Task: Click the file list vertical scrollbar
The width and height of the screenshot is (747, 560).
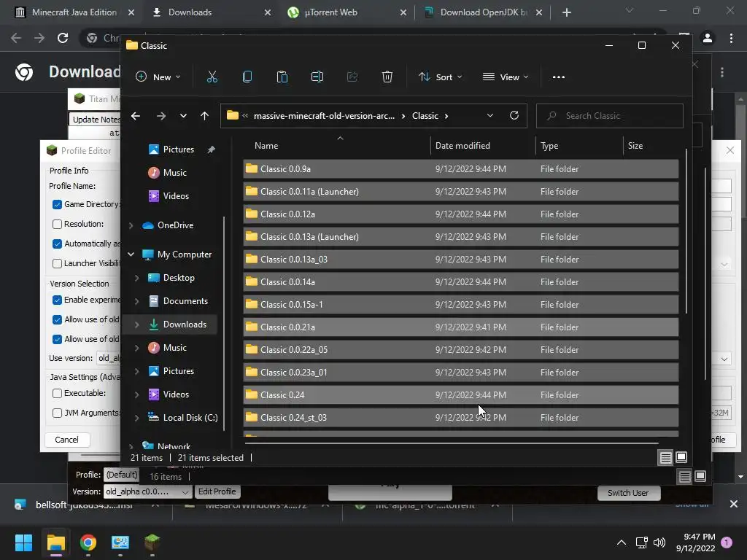Action: [x=686, y=231]
